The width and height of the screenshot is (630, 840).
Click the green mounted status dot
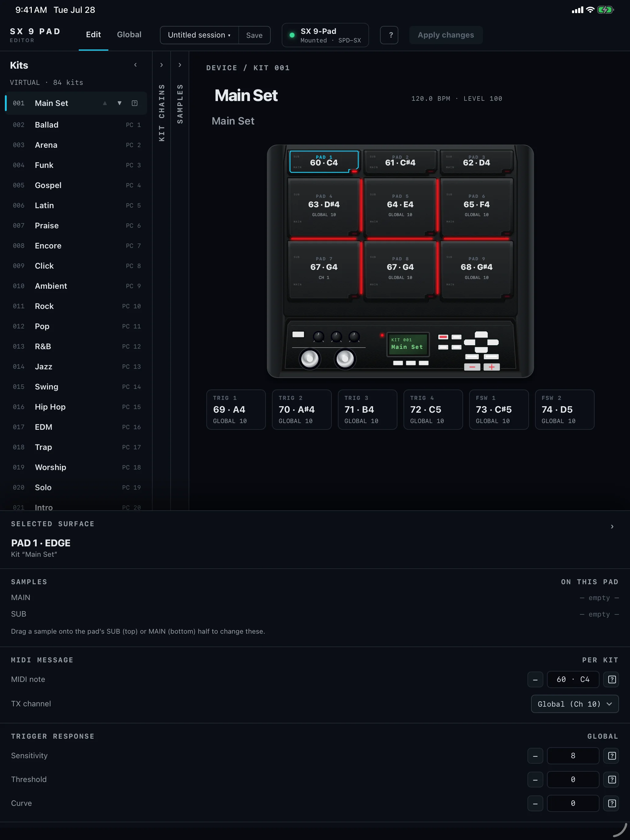point(292,35)
